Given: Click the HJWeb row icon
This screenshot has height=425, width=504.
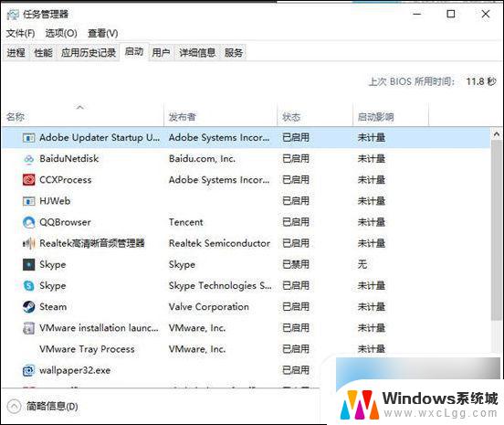Looking at the screenshot, I should pyautogui.click(x=28, y=201).
